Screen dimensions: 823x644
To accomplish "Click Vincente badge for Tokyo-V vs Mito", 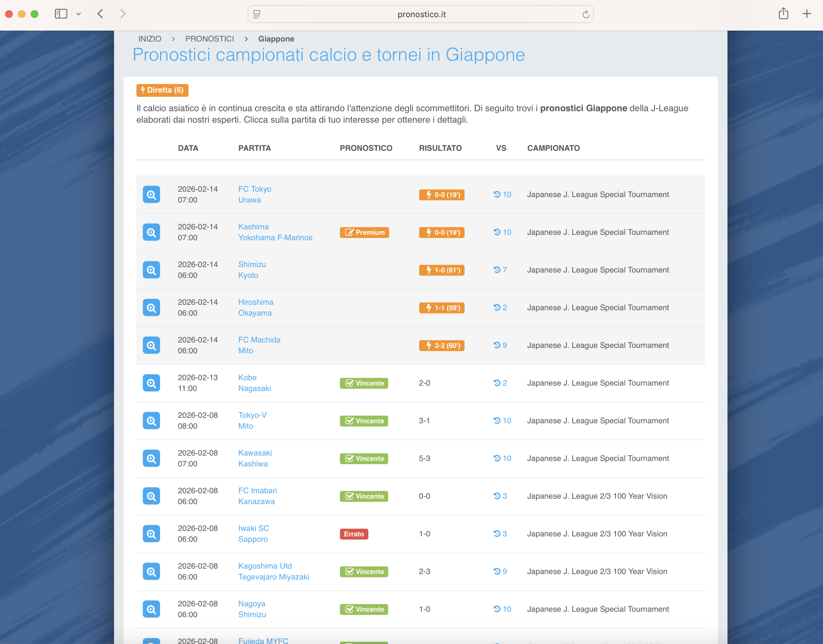I will click(363, 421).
